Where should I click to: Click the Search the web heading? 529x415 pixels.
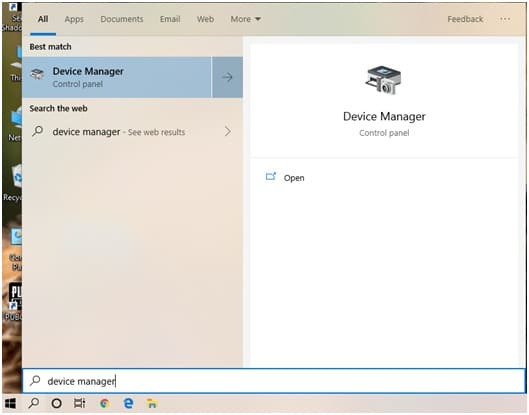[58, 108]
